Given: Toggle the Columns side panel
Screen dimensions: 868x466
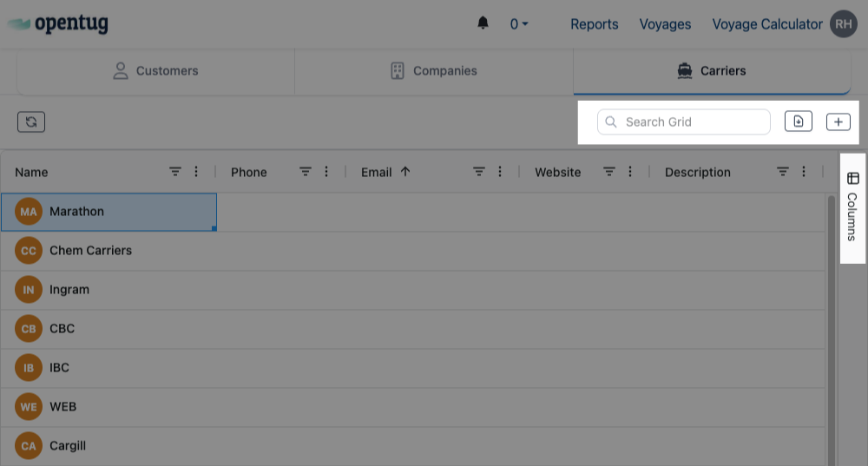Looking at the screenshot, I should pos(852,207).
